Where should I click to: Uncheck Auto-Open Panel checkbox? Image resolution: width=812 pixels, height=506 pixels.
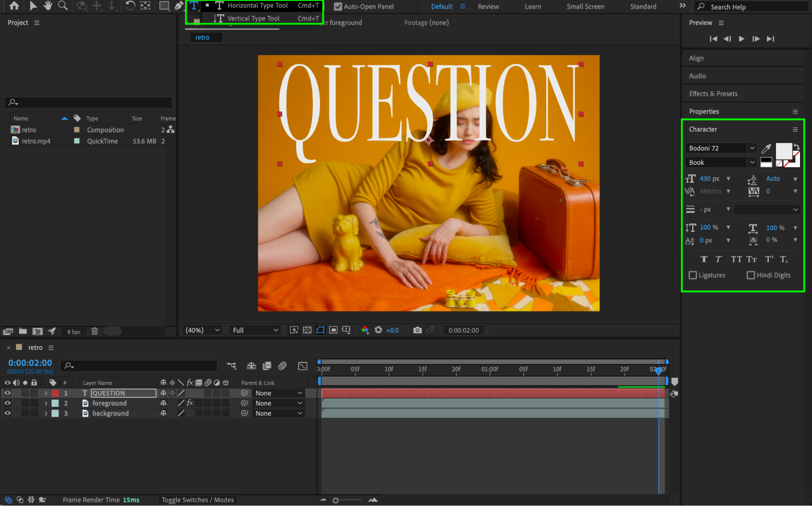click(x=338, y=6)
